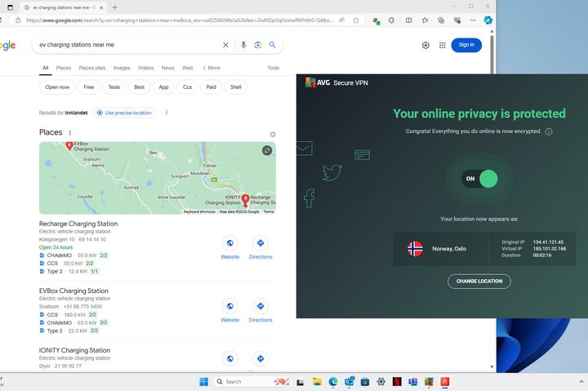Open File Explorer from the taskbar
Viewport: 588px width, 391px height.
tap(317, 382)
